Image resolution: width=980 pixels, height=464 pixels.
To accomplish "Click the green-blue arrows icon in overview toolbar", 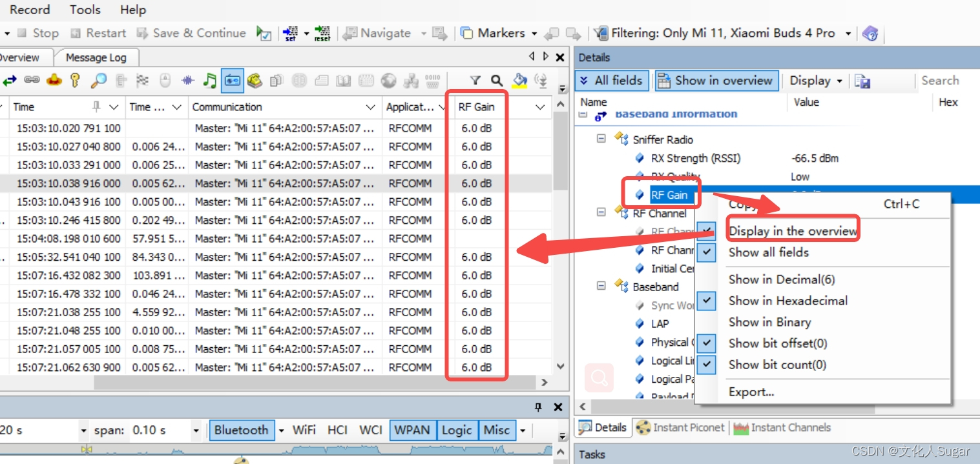I will pos(10,80).
